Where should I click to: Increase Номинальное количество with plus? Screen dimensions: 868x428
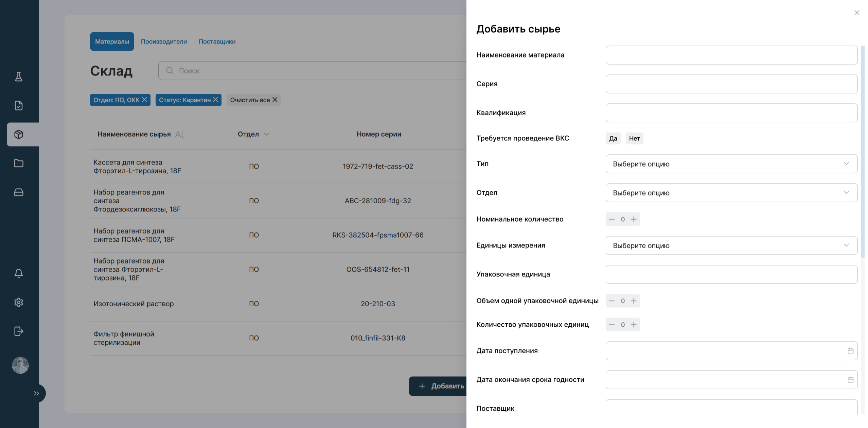click(x=634, y=219)
